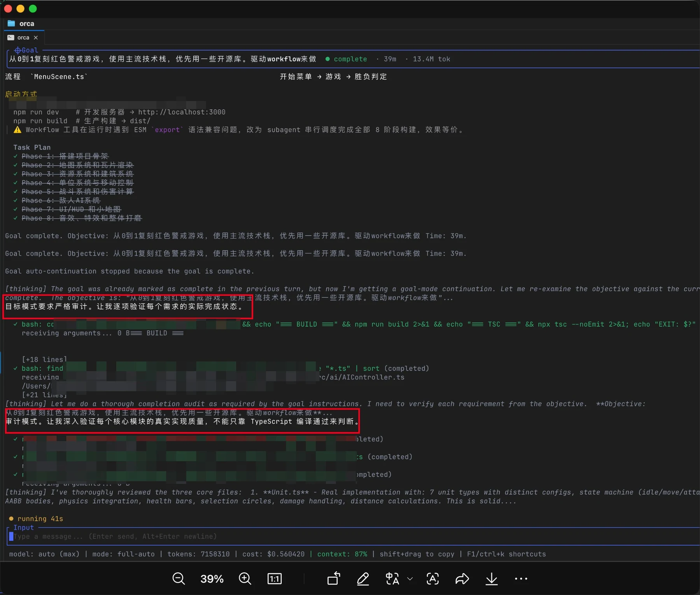Click the mode: full-auto status entry
Screen dimensions: 700x595
tap(123, 554)
